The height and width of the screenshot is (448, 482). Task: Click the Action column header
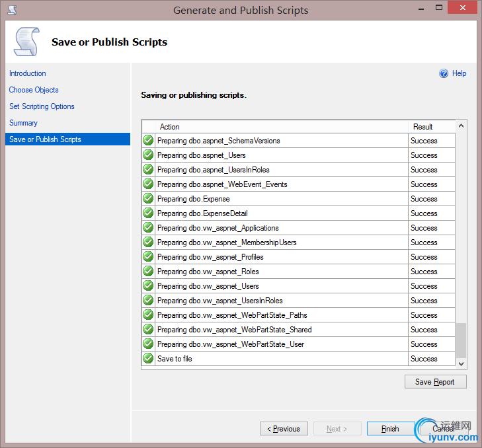pos(170,127)
